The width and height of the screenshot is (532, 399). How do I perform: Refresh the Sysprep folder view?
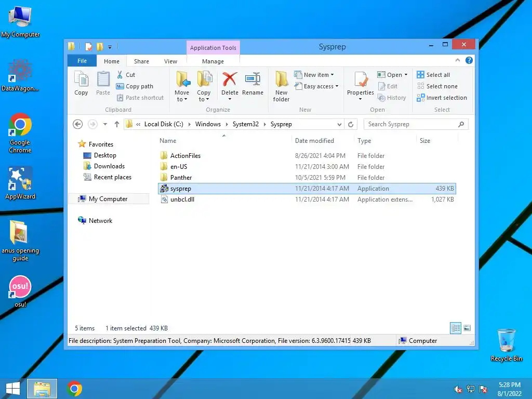pos(351,124)
